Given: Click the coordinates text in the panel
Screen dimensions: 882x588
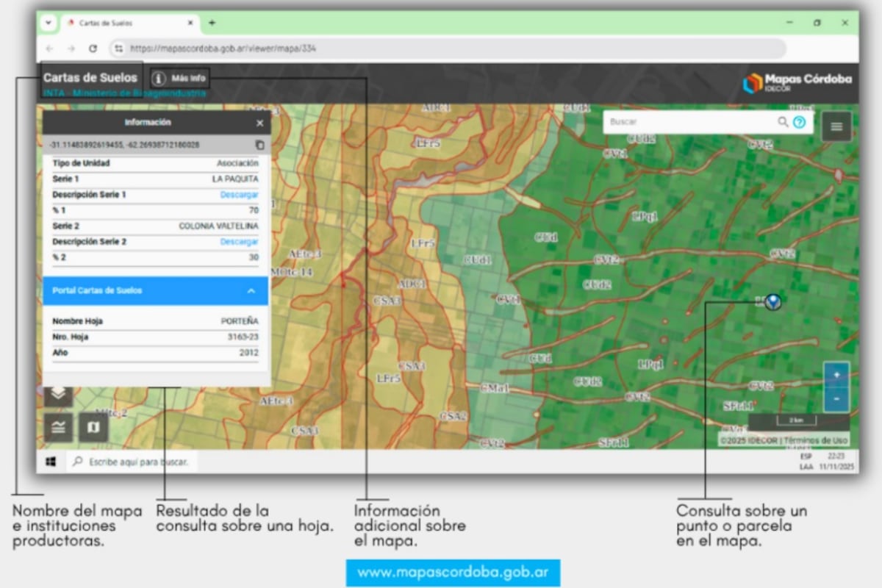Looking at the screenshot, I should tap(124, 146).
